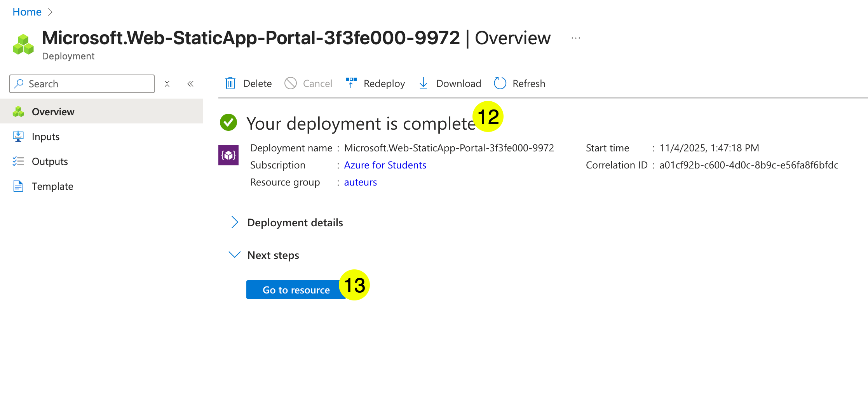Navigate to Home via the breadcrumb
The width and height of the screenshot is (868, 420).
(26, 11)
